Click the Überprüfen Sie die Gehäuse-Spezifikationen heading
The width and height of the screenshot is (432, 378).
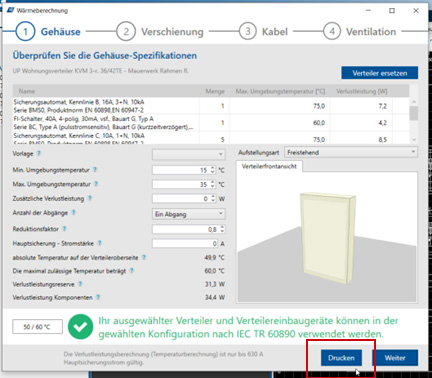(105, 56)
